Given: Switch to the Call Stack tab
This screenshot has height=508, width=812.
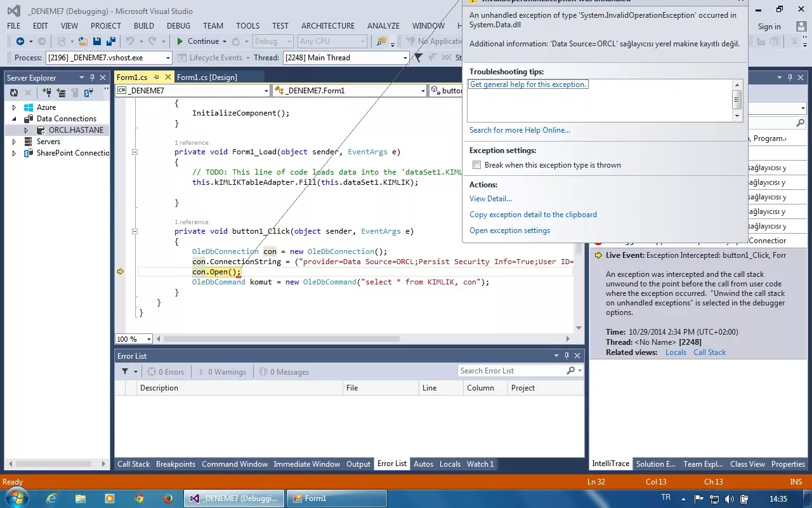Looking at the screenshot, I should coord(134,464).
